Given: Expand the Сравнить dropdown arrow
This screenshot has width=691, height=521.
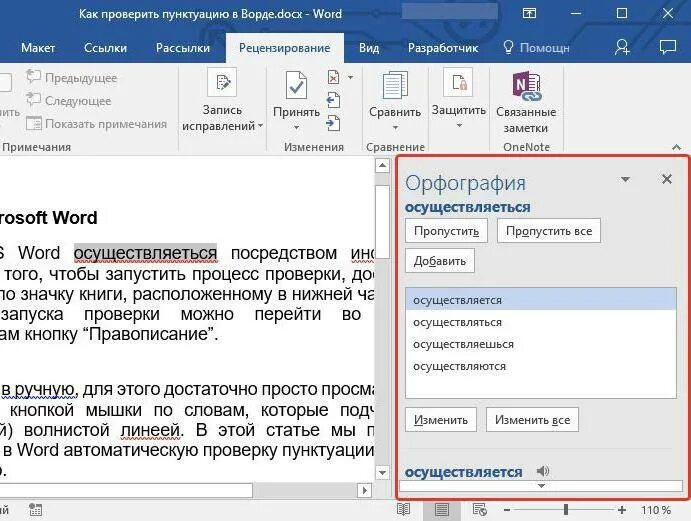Looking at the screenshot, I should click(x=395, y=127).
